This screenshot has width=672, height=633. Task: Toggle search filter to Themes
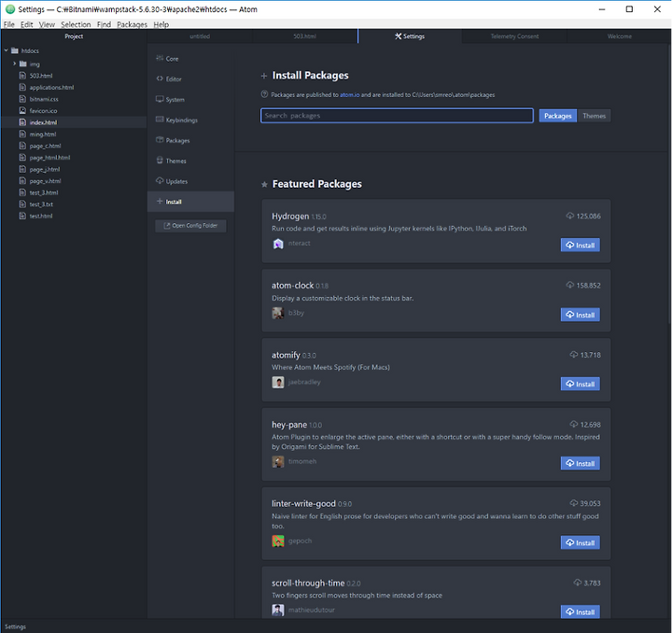pos(594,116)
